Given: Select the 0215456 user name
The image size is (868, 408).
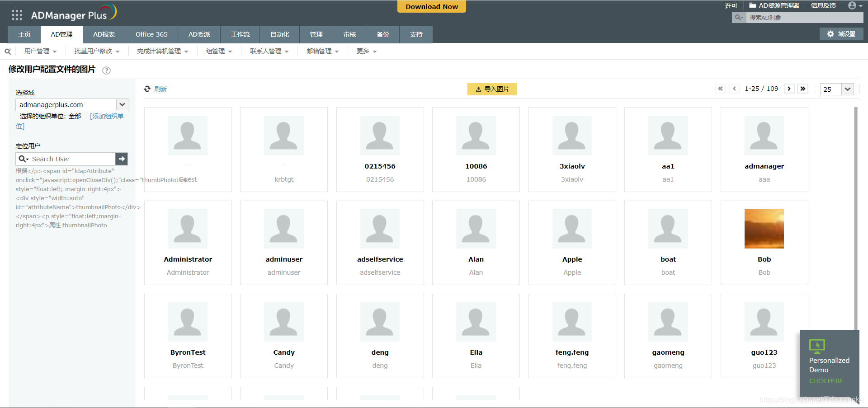Looking at the screenshot, I should coord(380,166).
